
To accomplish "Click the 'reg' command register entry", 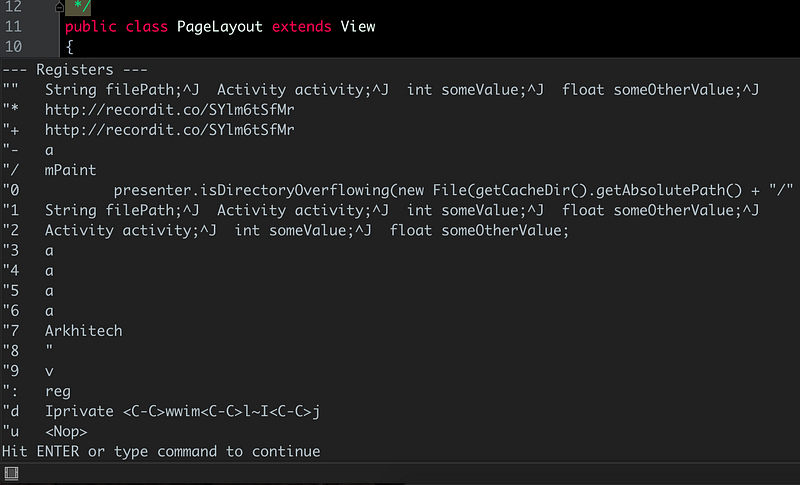I will [58, 392].
